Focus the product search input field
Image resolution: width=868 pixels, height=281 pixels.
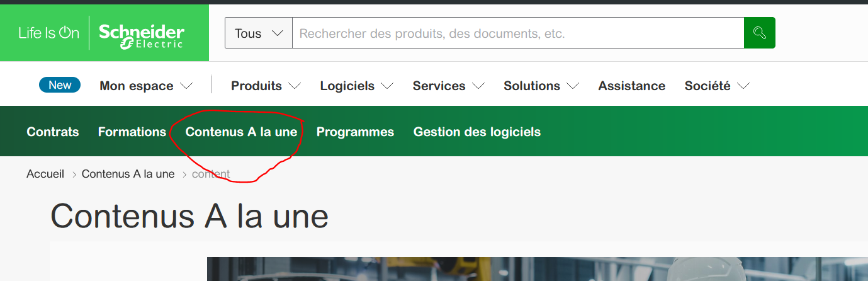(x=517, y=33)
